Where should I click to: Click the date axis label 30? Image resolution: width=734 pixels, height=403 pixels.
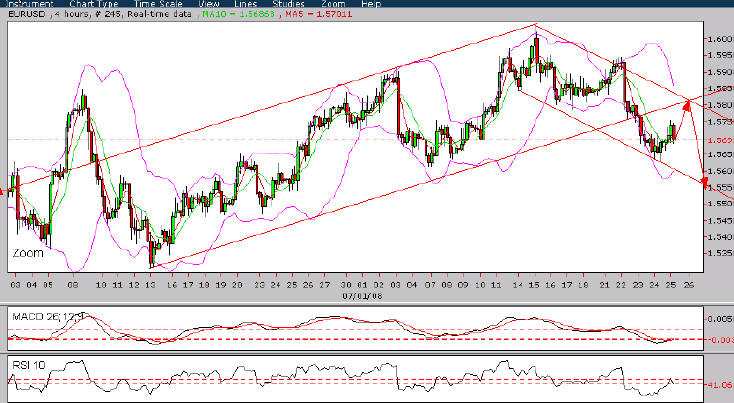pos(346,285)
